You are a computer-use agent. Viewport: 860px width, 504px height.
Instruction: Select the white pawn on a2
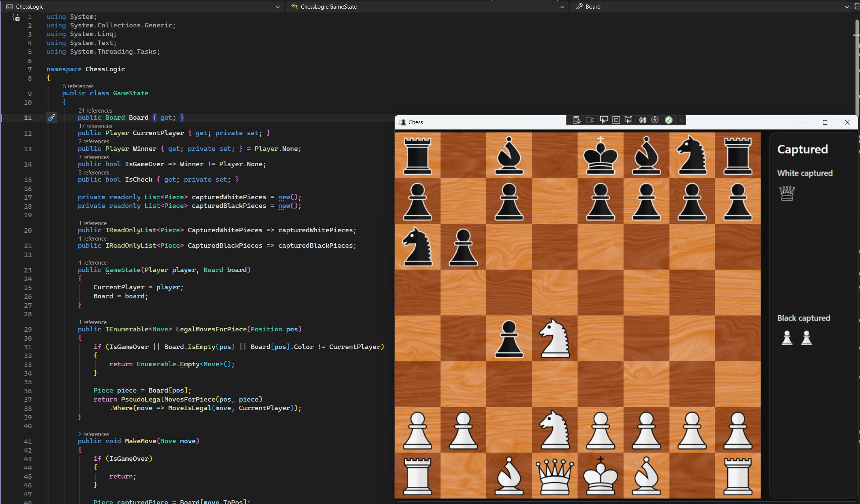417,430
